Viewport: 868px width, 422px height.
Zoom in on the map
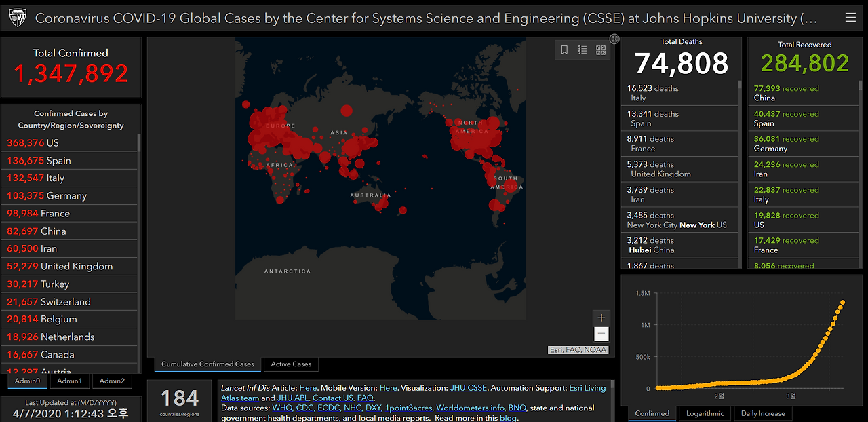[601, 318]
